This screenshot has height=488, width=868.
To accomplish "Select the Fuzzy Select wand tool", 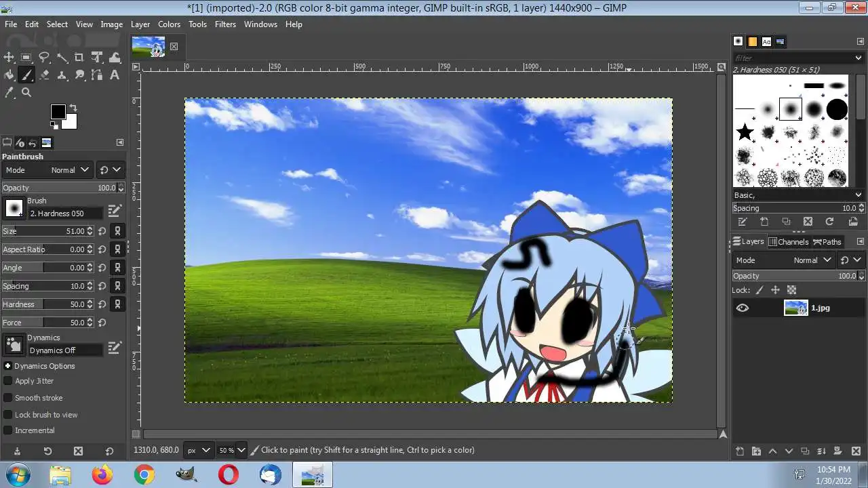I will [62, 58].
